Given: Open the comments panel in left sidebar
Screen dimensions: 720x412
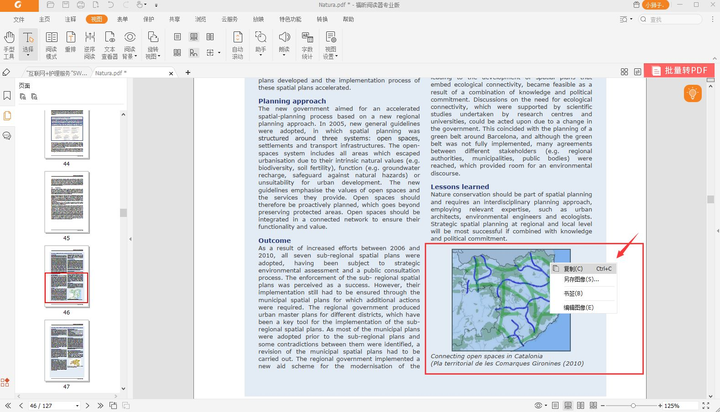Looking at the screenshot, I should coord(7,135).
